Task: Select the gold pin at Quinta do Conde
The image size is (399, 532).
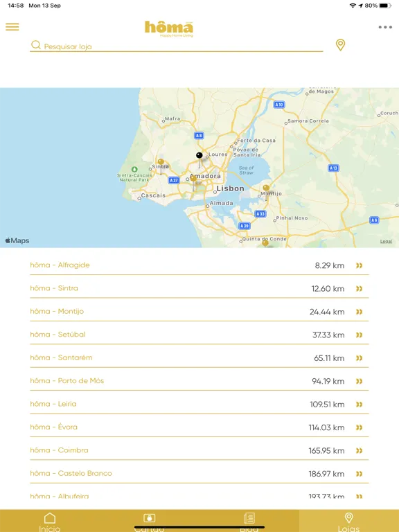Action: point(265,243)
